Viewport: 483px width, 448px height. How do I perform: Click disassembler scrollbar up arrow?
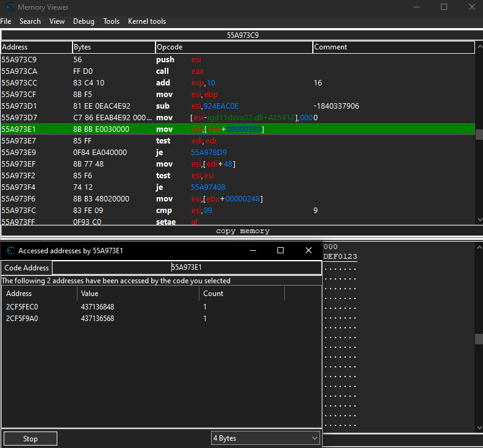(x=479, y=46)
